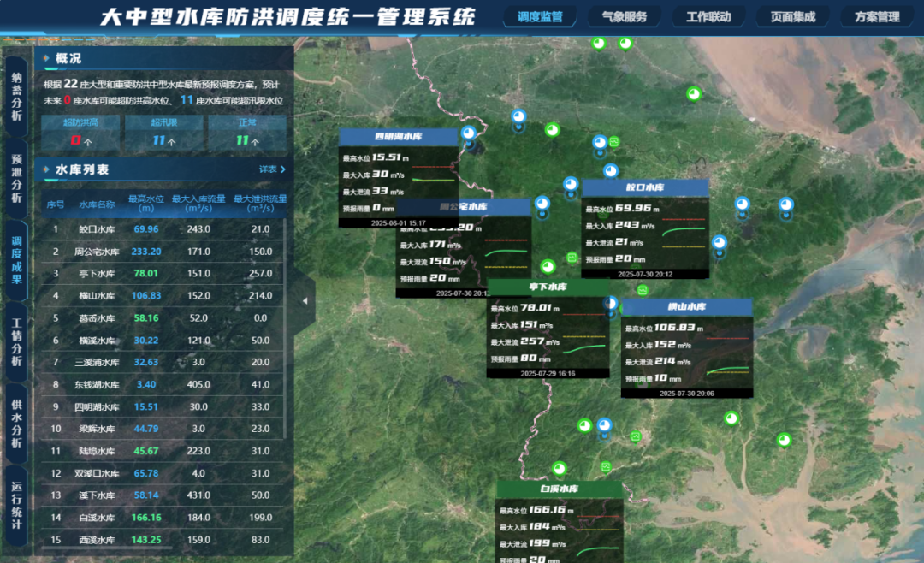Click the reservoir list vertical scrollbar
924x563 pixels.
[x=285, y=325]
